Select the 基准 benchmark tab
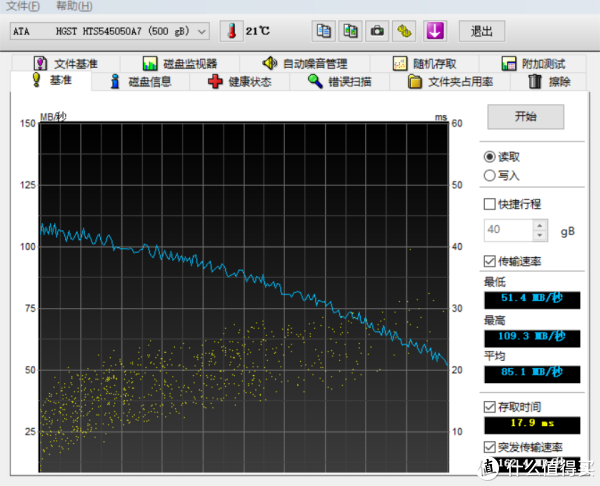This screenshot has width=600, height=486. 51,80
